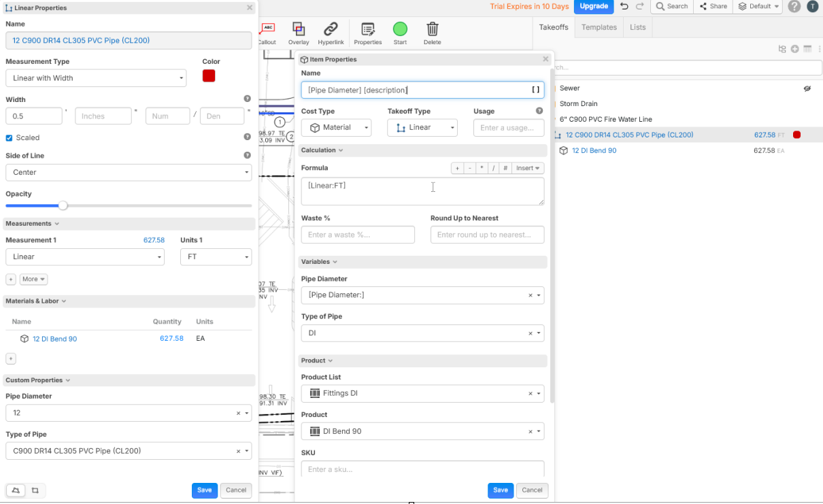The height and width of the screenshot is (504, 823).
Task: Switch to the Templates tab
Action: [599, 27]
